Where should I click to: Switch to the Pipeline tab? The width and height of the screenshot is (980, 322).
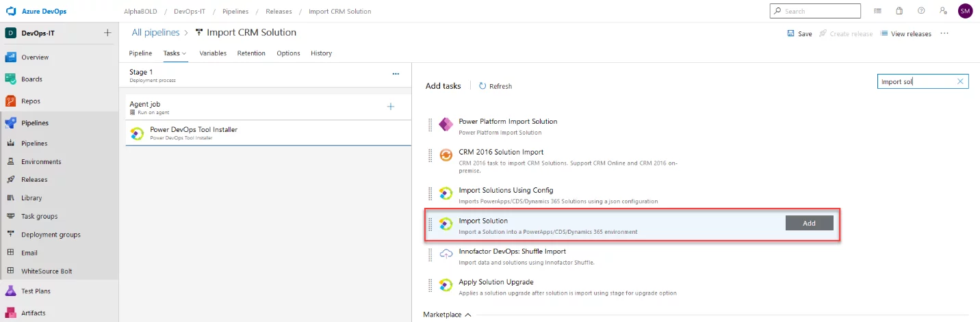[140, 53]
